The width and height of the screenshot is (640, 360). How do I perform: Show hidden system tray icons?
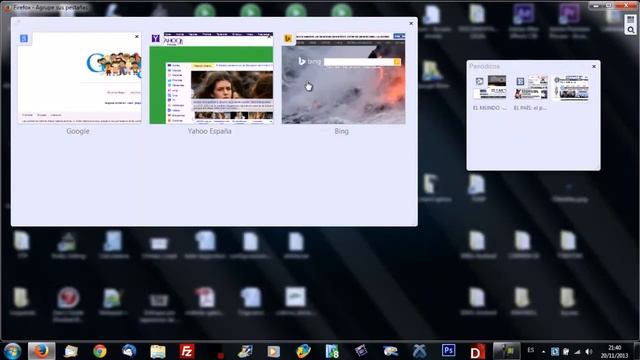[x=543, y=351]
